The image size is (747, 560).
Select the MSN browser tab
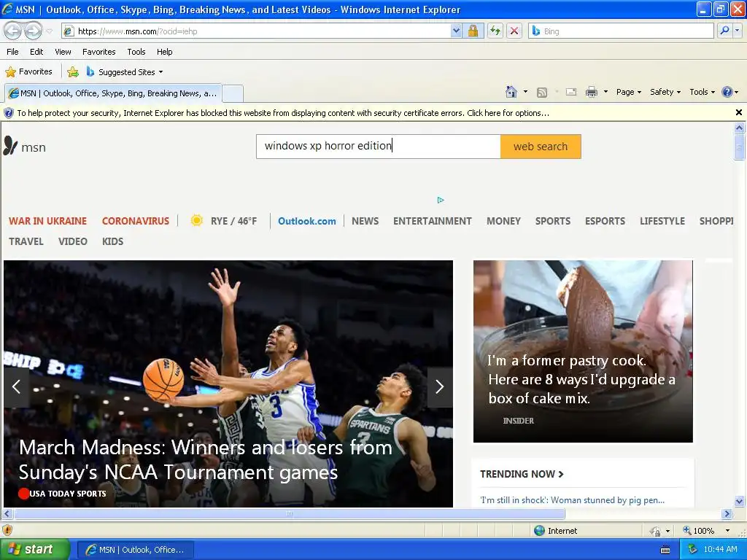tap(113, 93)
